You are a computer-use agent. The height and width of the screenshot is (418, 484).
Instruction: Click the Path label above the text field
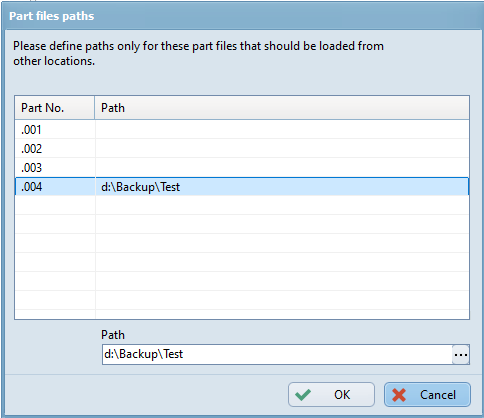(113, 335)
